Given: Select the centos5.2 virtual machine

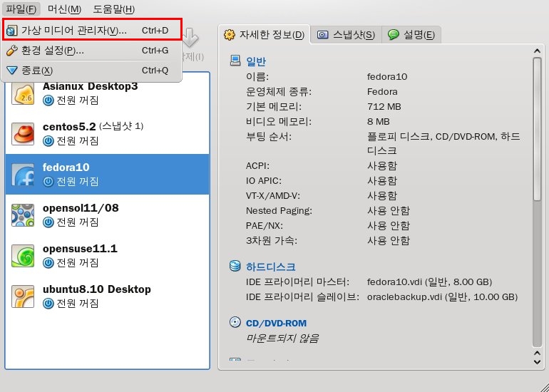Looking at the screenshot, I should tap(108, 133).
